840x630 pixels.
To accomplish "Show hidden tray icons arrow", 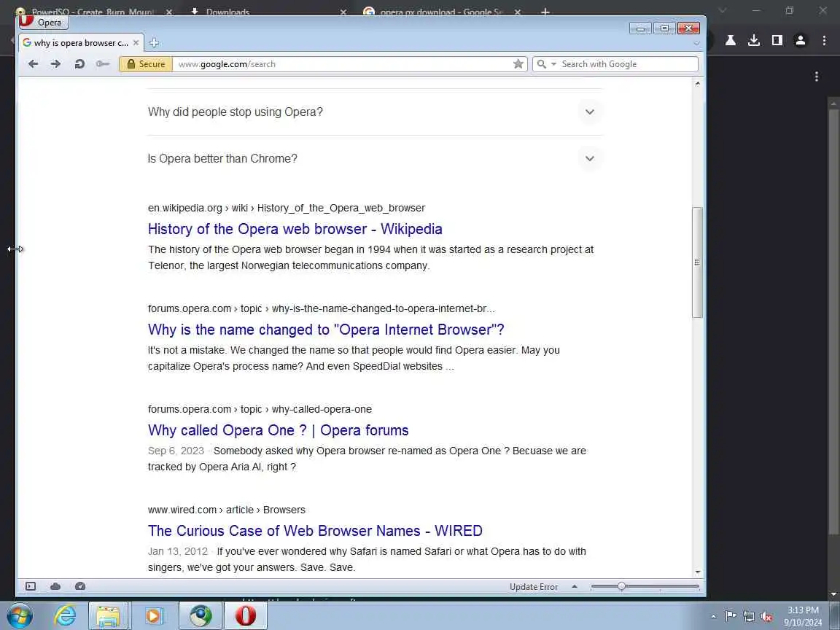I will (x=714, y=616).
